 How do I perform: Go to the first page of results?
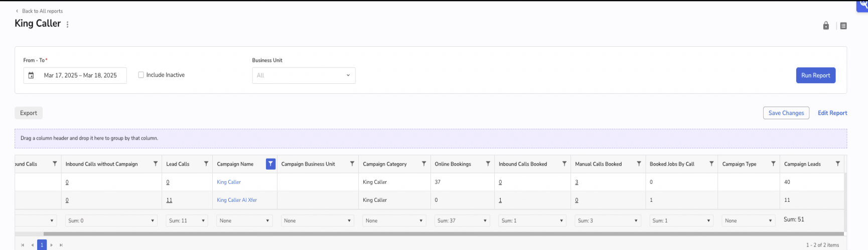pyautogui.click(x=23, y=245)
